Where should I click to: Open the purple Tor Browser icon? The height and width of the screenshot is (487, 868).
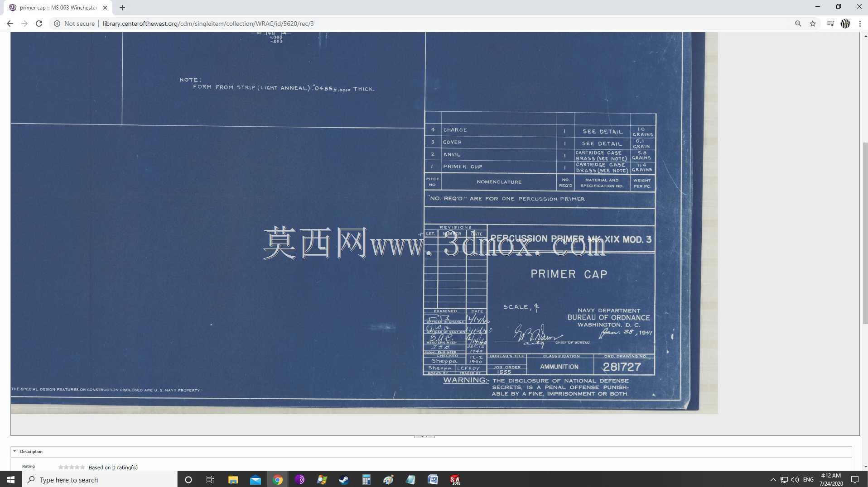[299, 480]
